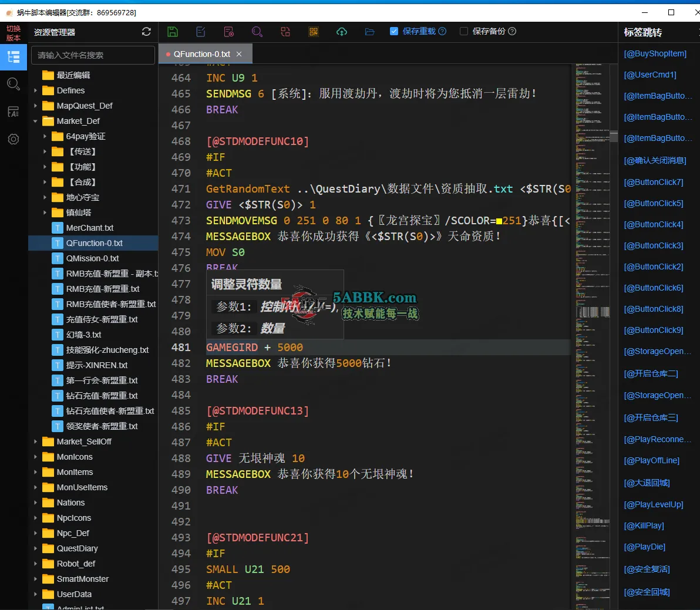Click the code minimap overview
This screenshot has width=700, height=610.
point(593,337)
